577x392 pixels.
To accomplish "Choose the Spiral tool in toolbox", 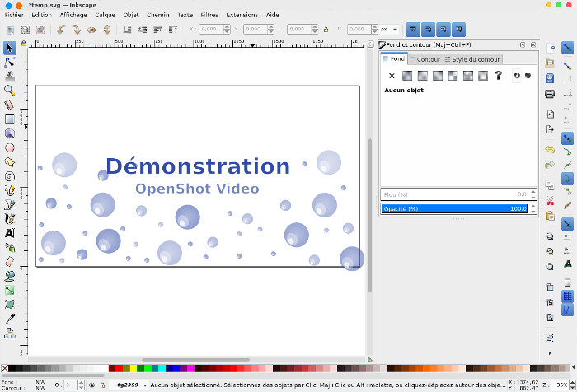I will 10,175.
